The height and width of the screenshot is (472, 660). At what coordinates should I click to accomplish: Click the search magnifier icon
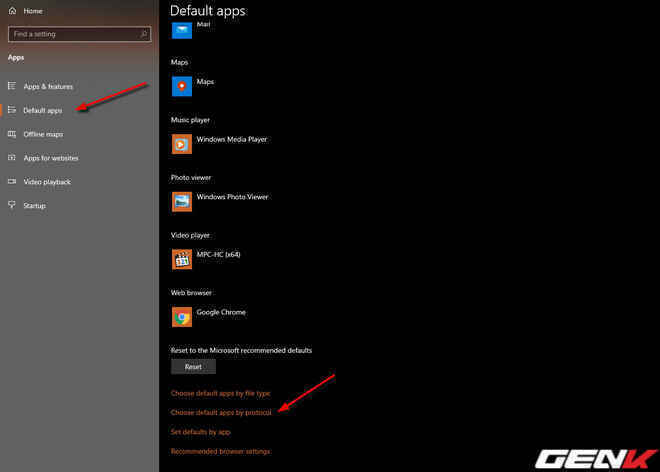tap(144, 34)
